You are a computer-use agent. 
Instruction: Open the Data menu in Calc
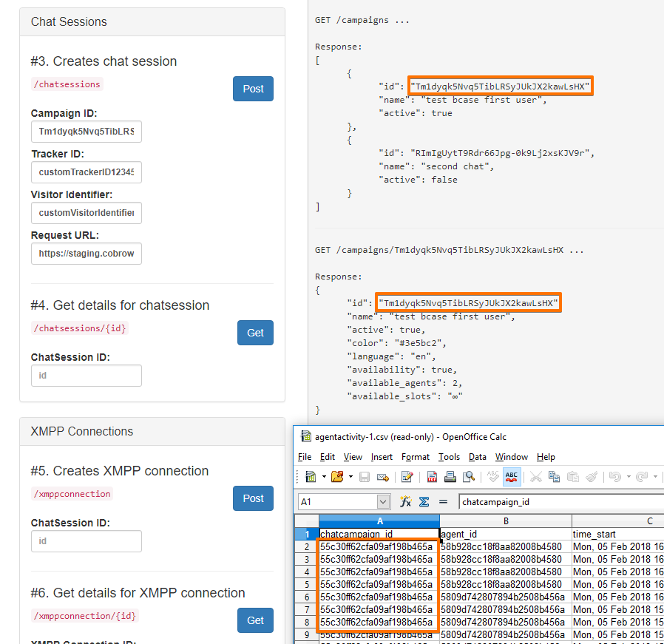[477, 457]
